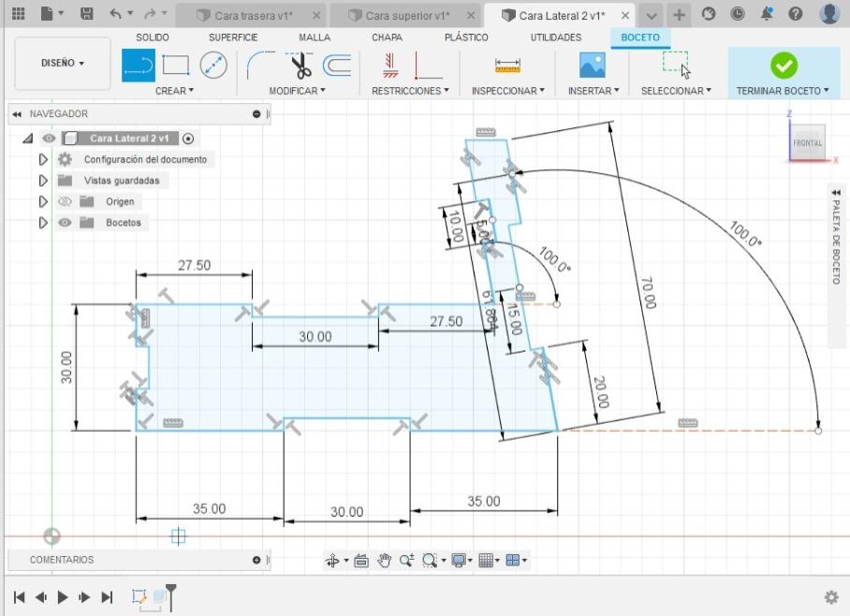
Task: Open the notifications bell icon
Action: coord(767,13)
